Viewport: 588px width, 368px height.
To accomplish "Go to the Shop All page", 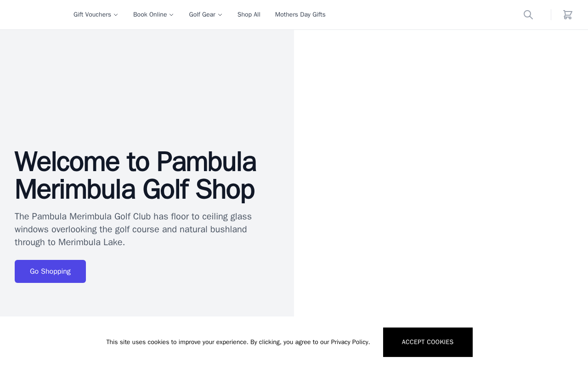I will 249,15.
